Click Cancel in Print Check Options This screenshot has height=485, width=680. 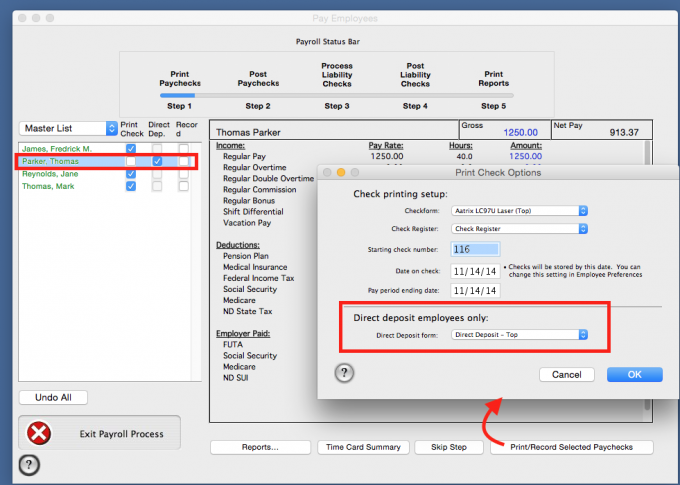pos(566,374)
